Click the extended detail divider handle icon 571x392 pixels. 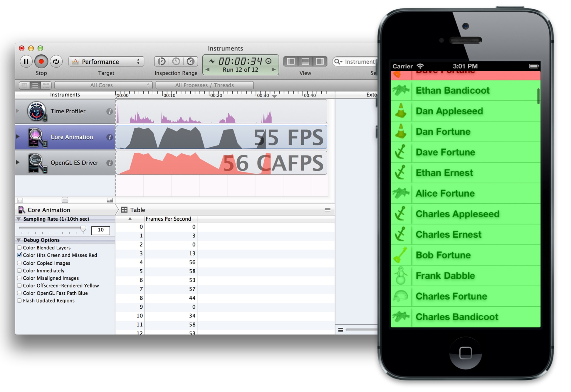tap(341, 330)
